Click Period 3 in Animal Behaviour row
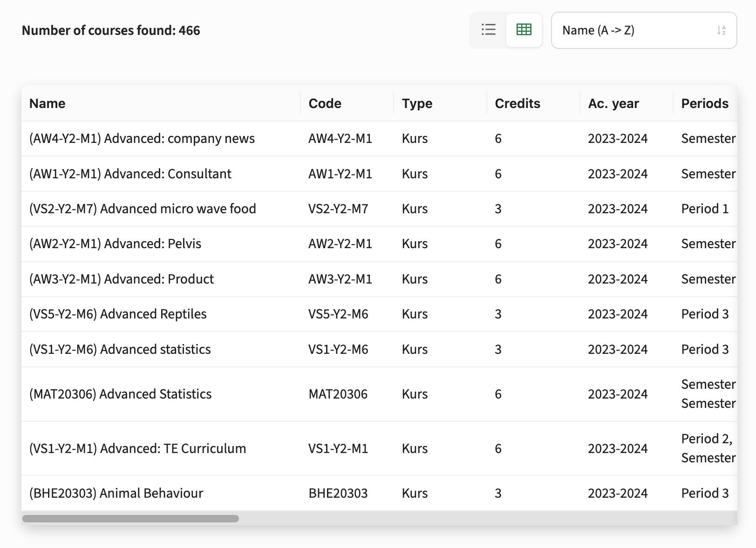The width and height of the screenshot is (756, 548). (705, 494)
